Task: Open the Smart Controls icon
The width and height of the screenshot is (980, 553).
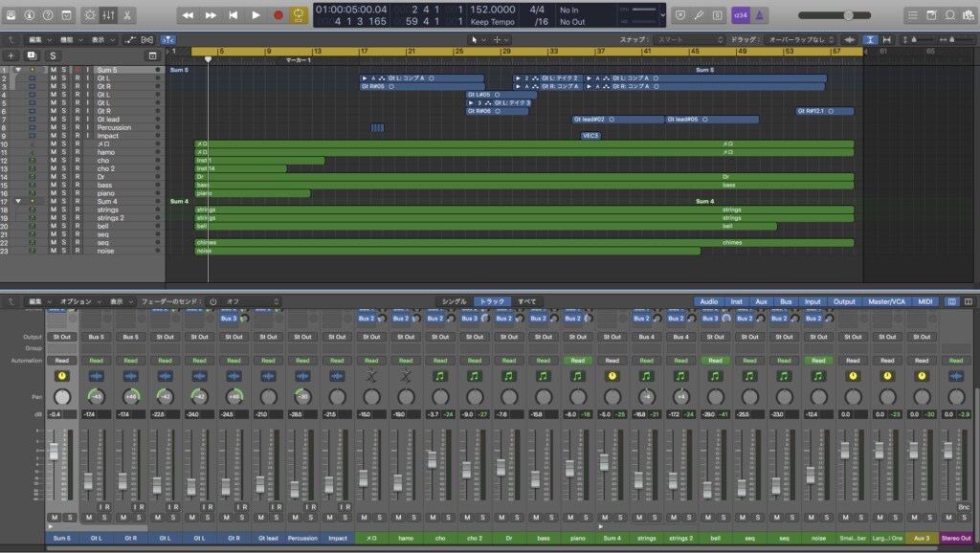Action: pyautogui.click(x=90, y=15)
